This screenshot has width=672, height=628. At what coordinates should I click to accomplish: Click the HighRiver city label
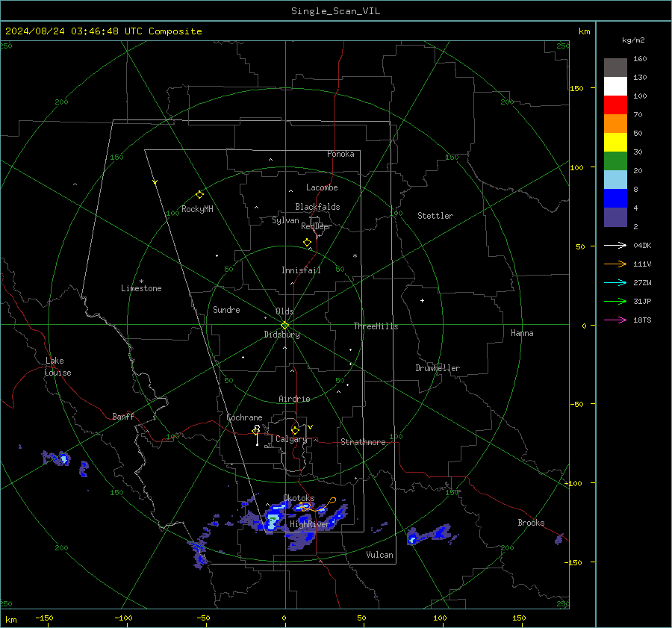(x=309, y=524)
